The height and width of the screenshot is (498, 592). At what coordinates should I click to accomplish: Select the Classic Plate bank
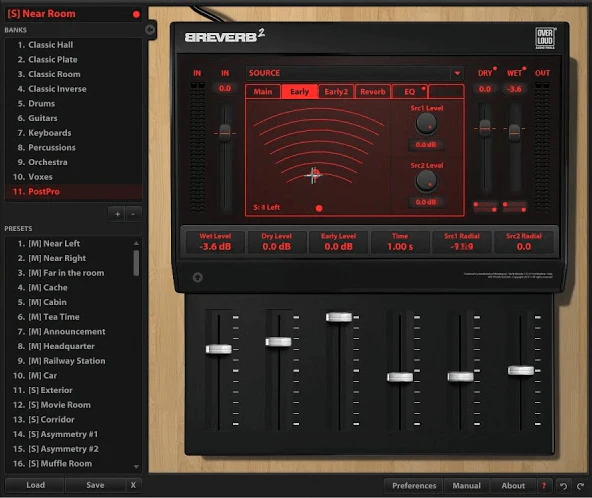[73, 60]
